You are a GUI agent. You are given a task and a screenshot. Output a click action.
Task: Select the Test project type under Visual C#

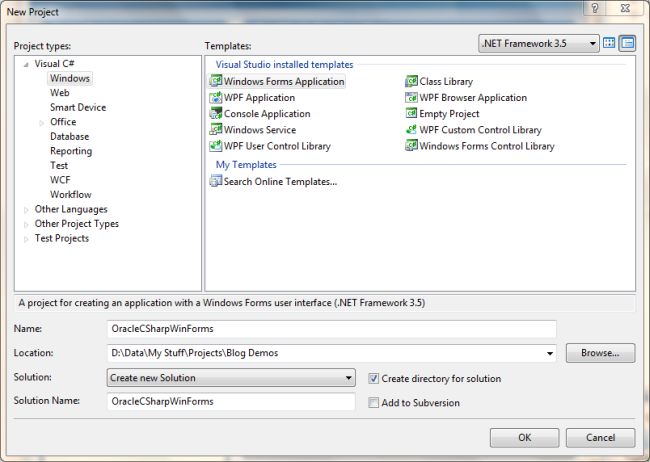pos(59,165)
